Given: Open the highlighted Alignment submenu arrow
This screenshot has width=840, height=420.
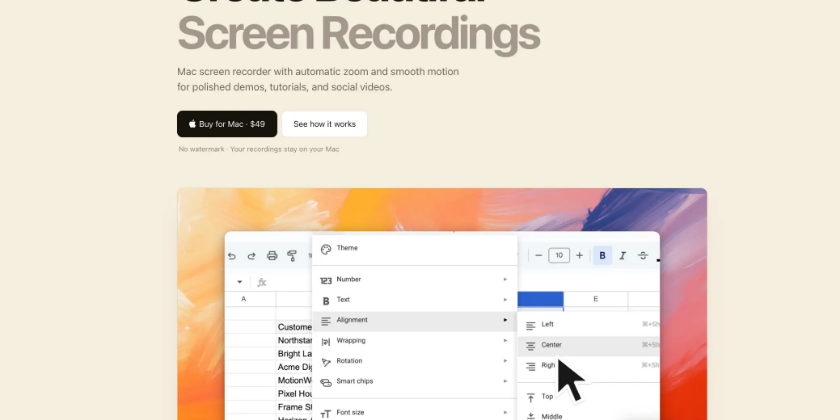Looking at the screenshot, I should coord(505,320).
